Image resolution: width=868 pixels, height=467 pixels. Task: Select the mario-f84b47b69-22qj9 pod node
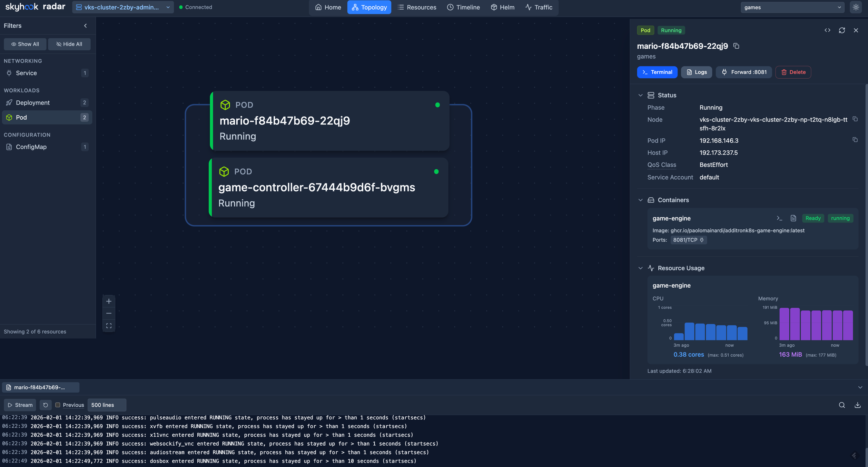(329, 121)
